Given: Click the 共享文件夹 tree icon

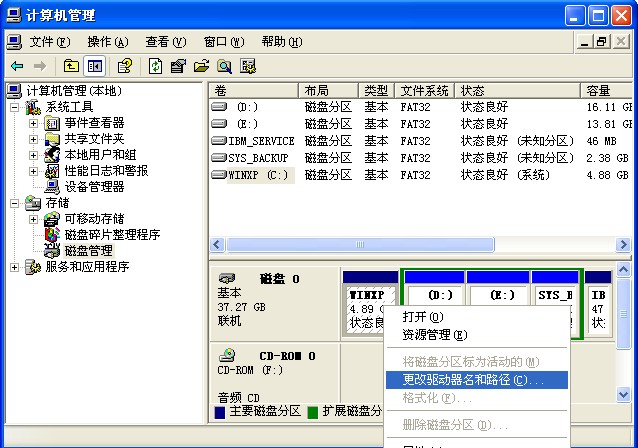Looking at the screenshot, I should (x=52, y=139).
